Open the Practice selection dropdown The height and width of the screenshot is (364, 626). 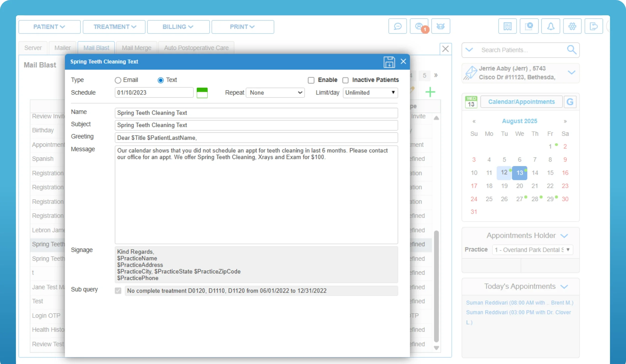[x=532, y=250]
